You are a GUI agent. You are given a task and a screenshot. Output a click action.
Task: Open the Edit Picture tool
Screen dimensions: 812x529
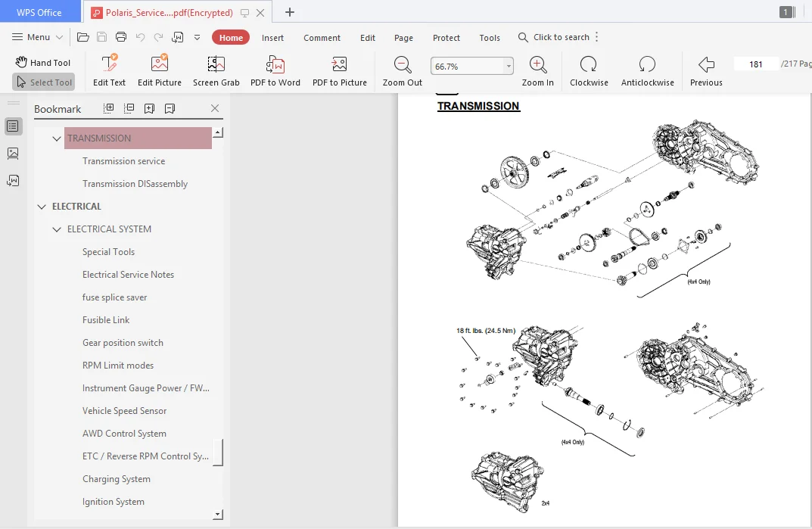click(160, 71)
